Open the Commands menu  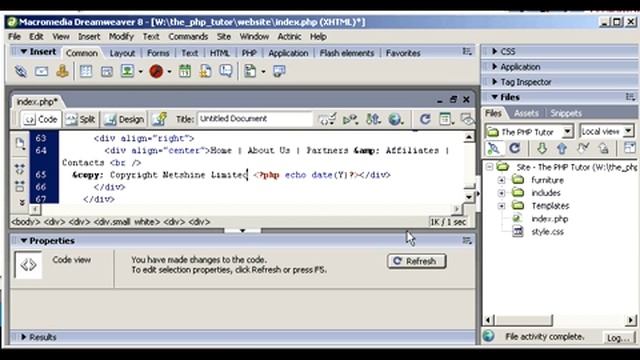click(x=188, y=36)
